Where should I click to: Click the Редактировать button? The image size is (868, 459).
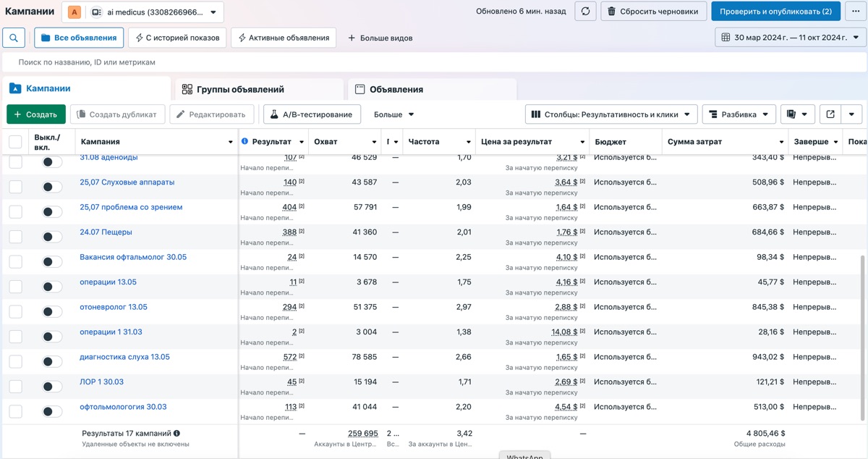point(212,114)
